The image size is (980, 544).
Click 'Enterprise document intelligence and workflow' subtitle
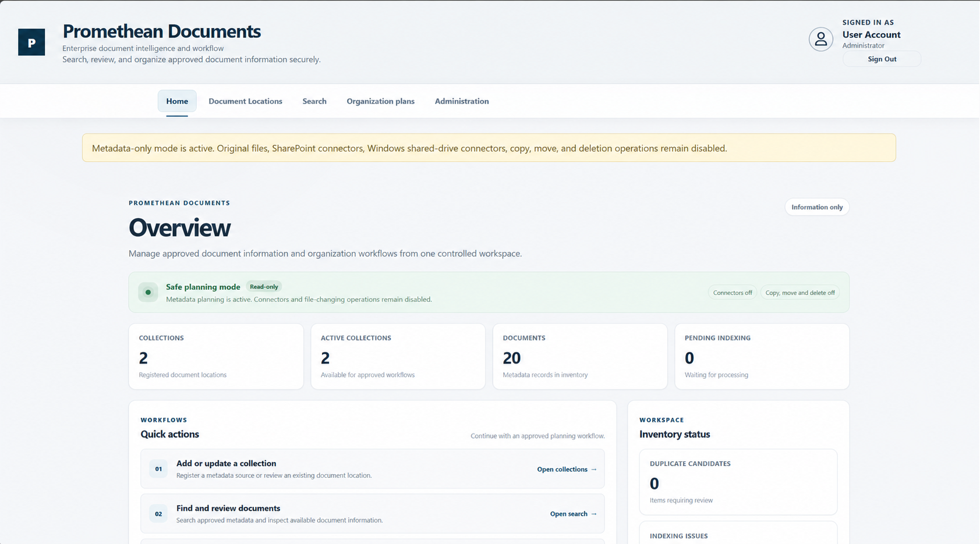pyautogui.click(x=143, y=48)
